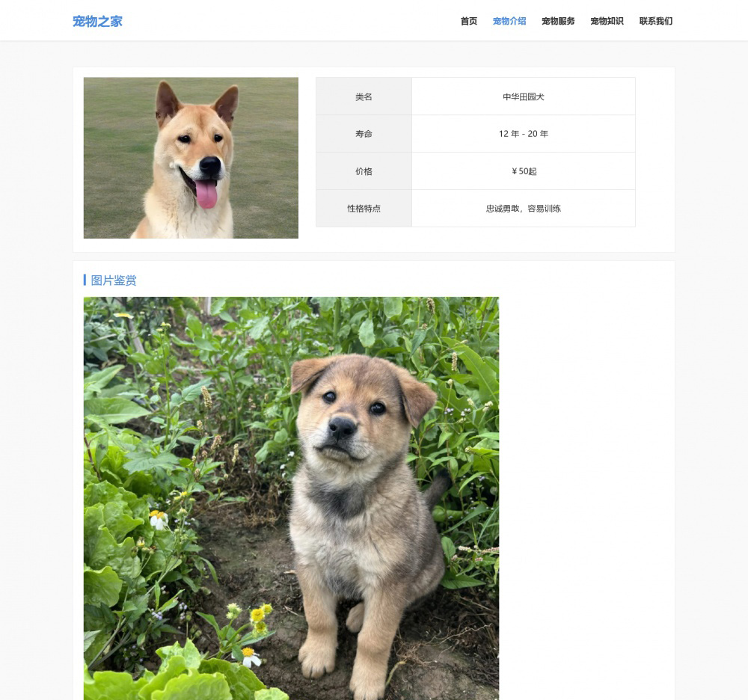Click the puppy photo in gallery

291,498
